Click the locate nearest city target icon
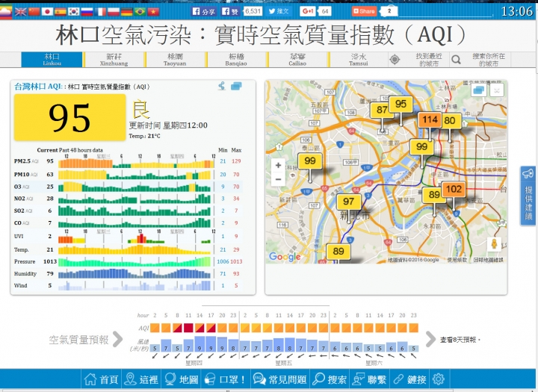The width and height of the screenshot is (538, 392). coord(395,60)
